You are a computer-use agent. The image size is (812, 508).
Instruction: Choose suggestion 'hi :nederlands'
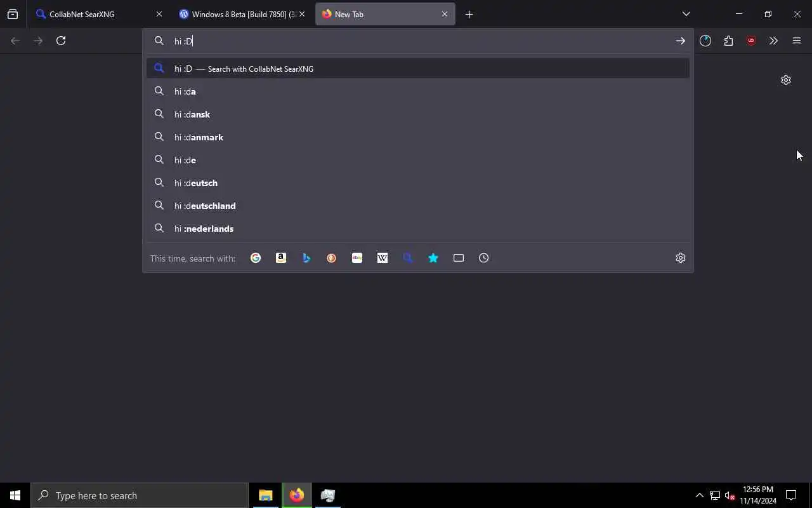[418, 229]
